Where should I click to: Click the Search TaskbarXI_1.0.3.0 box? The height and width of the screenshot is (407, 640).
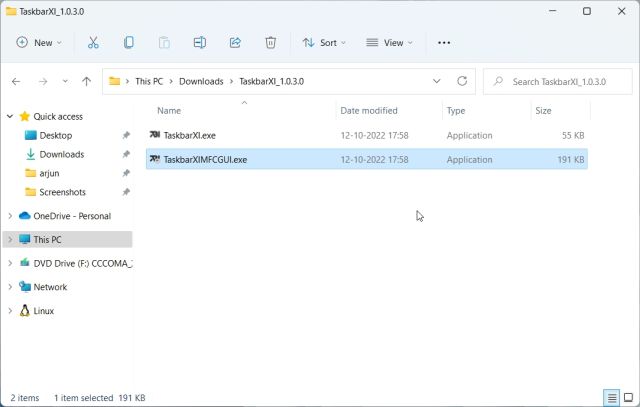566,81
